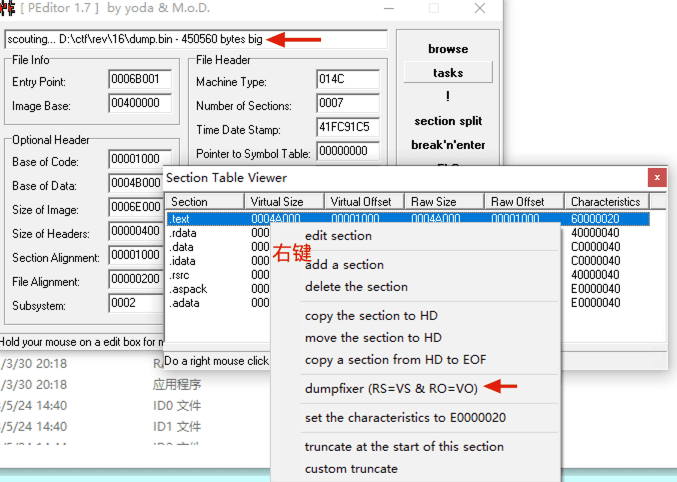Run dumpfixer (RS=VS & RO=VO)

coord(391,389)
